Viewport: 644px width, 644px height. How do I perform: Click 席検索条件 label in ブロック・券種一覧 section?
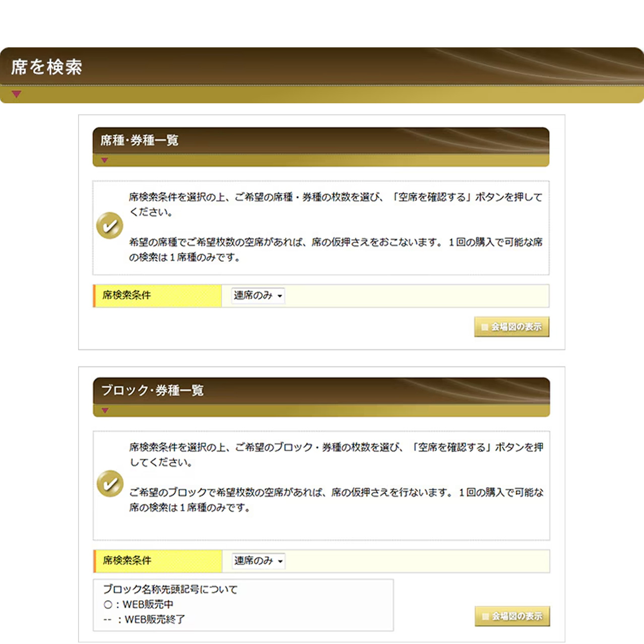pyautogui.click(x=127, y=560)
